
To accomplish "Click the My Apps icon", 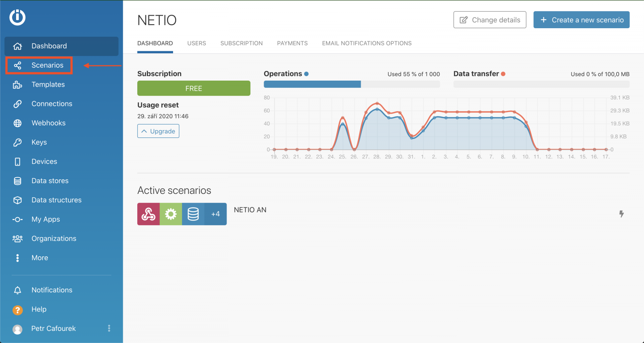I will click(x=17, y=220).
